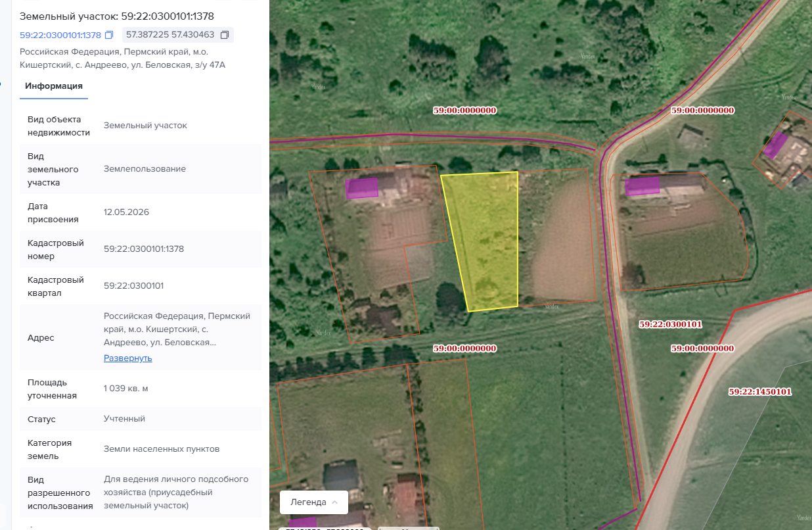Click the row label Адрес
The image size is (812, 530).
pyautogui.click(x=41, y=338)
